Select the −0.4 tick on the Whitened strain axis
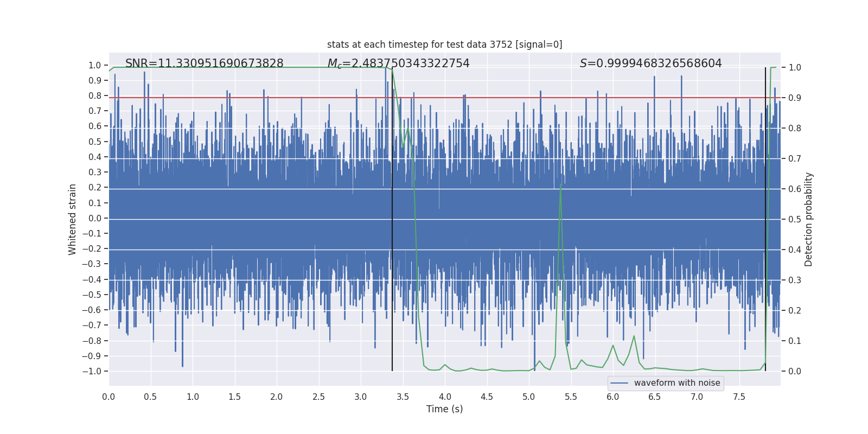Image resolution: width=868 pixels, height=434 pixels. coord(92,279)
